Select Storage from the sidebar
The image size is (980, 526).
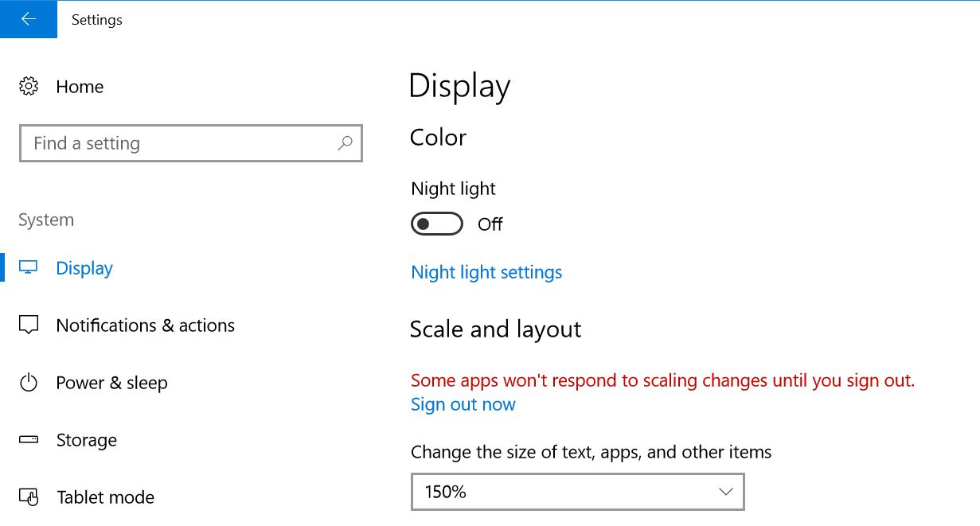(x=87, y=439)
